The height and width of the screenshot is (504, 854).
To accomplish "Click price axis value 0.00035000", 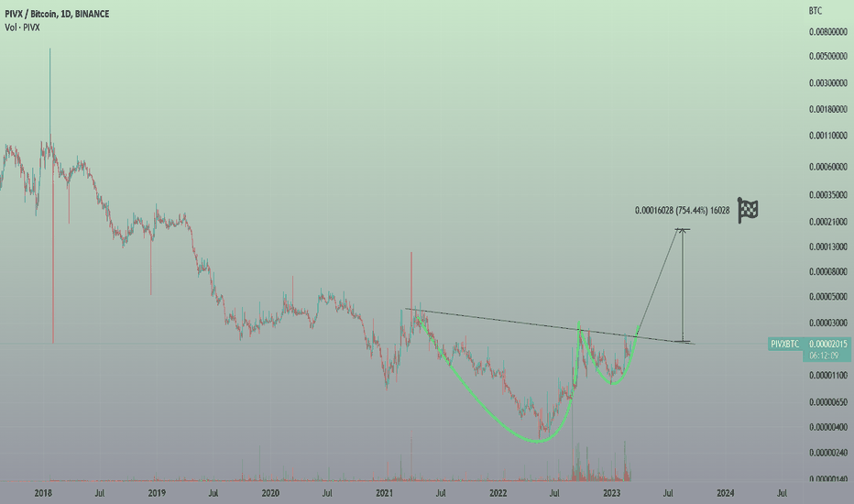I will tap(827, 195).
